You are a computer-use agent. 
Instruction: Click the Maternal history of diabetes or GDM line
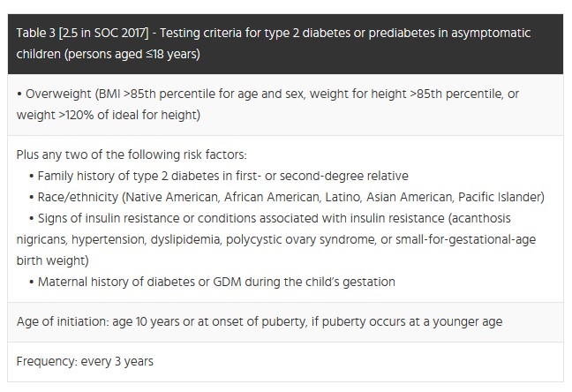pyautogui.click(x=212, y=282)
